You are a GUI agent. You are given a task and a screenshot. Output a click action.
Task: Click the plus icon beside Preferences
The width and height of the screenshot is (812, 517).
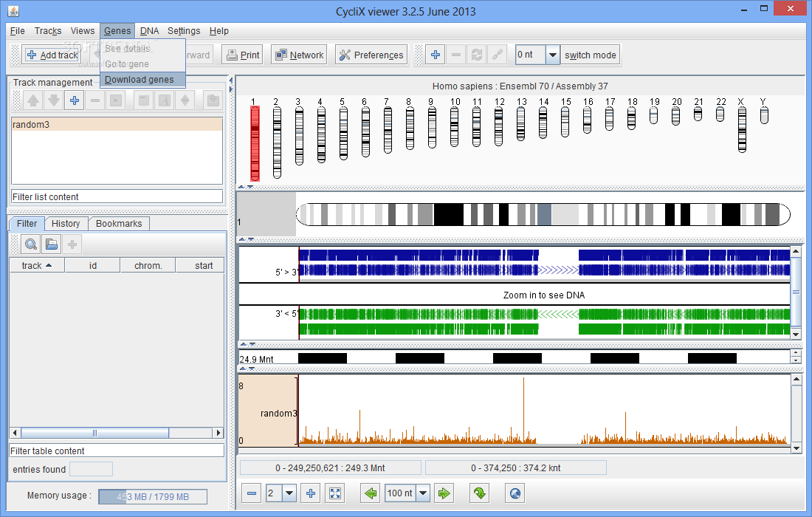(436, 55)
